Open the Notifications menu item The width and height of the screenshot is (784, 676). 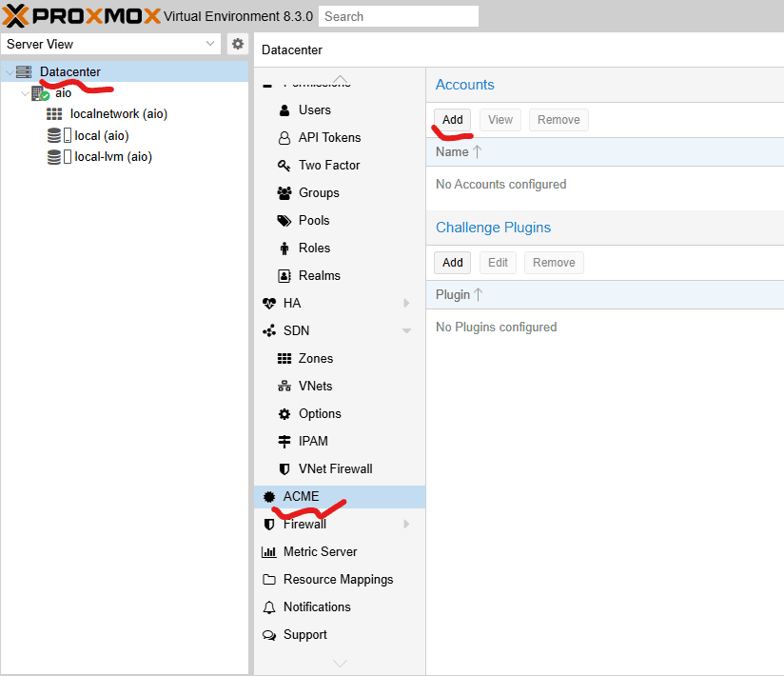(x=317, y=606)
